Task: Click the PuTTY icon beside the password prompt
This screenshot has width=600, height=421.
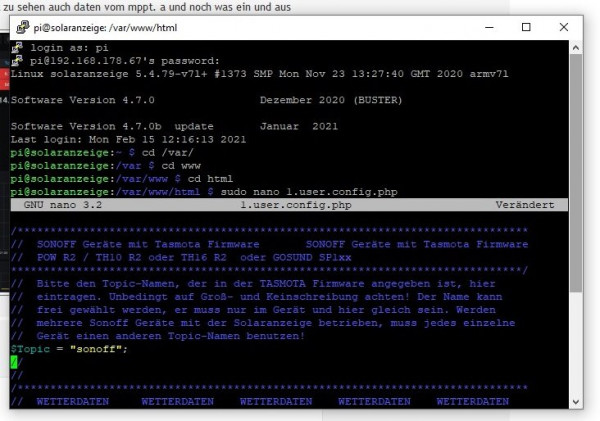Action: (18, 61)
